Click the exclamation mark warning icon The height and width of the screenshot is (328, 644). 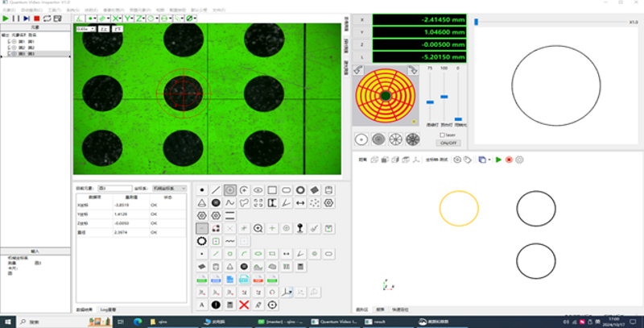pyautogui.click(x=216, y=305)
